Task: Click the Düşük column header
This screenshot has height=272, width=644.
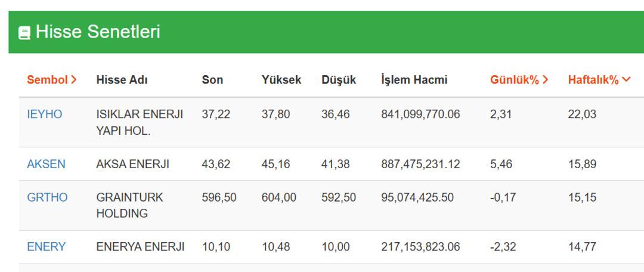Action: [339, 80]
